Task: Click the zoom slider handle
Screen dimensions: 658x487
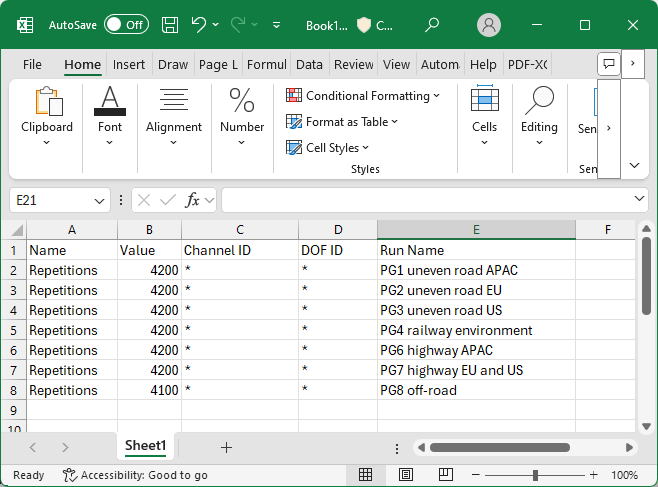Action: (x=536, y=475)
